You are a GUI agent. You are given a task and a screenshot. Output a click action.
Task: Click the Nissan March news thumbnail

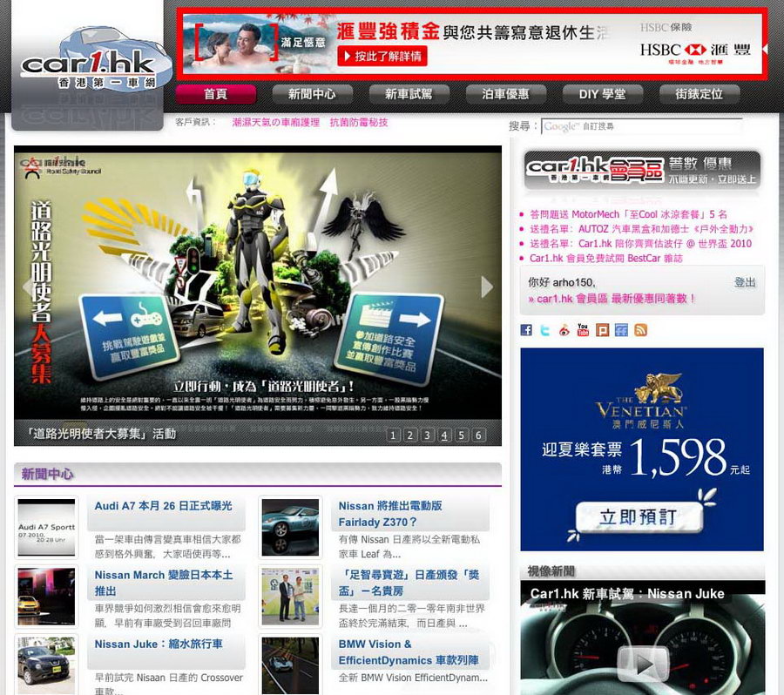coord(46,596)
